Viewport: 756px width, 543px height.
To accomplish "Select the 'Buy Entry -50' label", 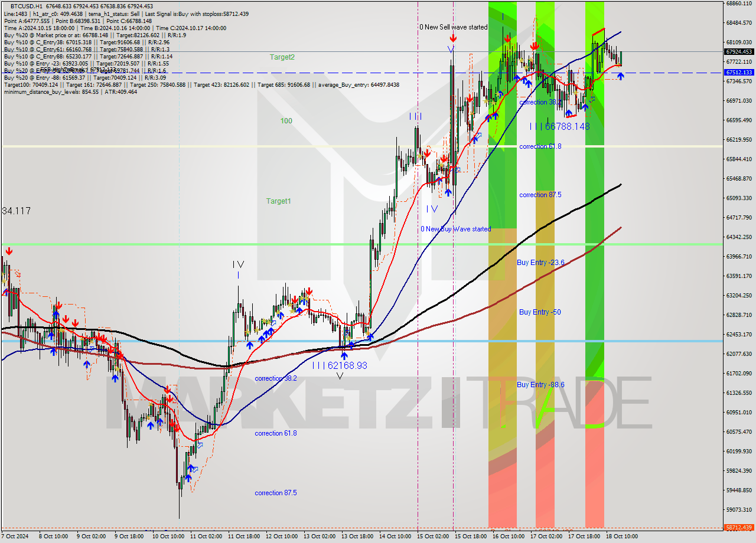I will click(540, 312).
